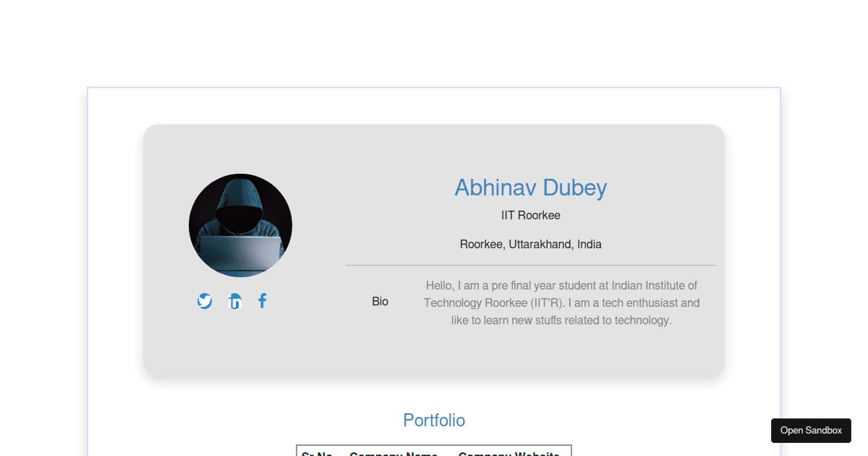This screenshot has width=868, height=456.
Task: Click the 'Sr No' table header
Action: coord(315,453)
